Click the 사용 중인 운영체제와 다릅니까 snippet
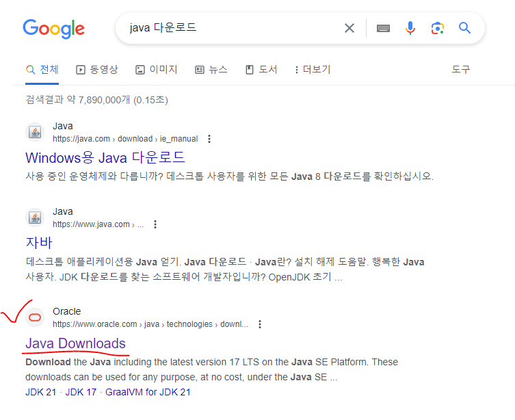This screenshot has height=420, width=515. pos(230,176)
